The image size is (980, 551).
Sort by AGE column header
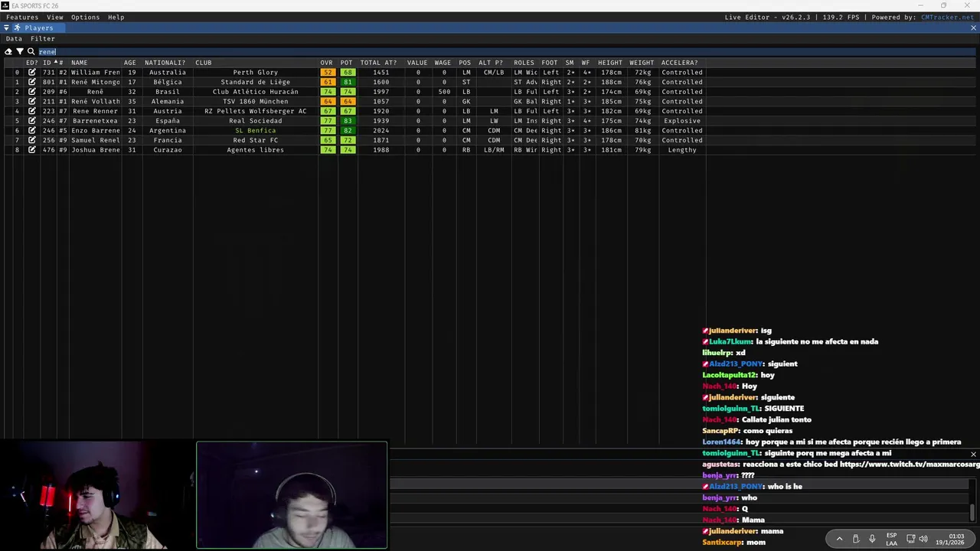tap(130, 63)
